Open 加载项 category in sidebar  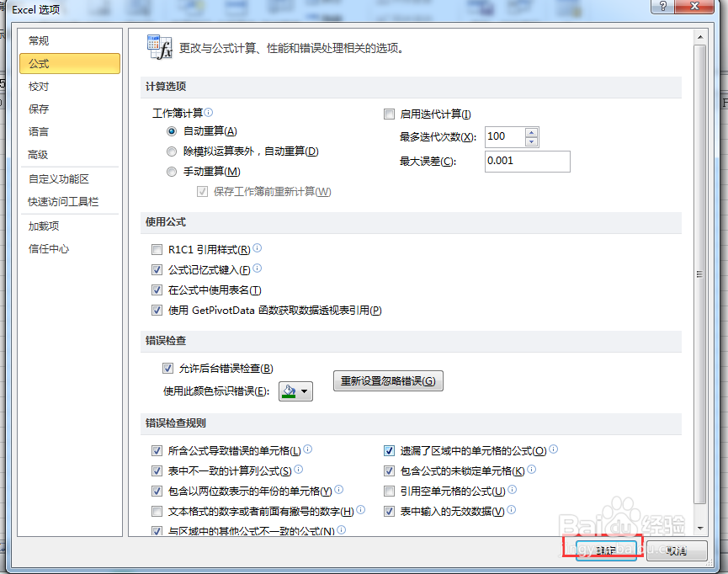pos(70,226)
